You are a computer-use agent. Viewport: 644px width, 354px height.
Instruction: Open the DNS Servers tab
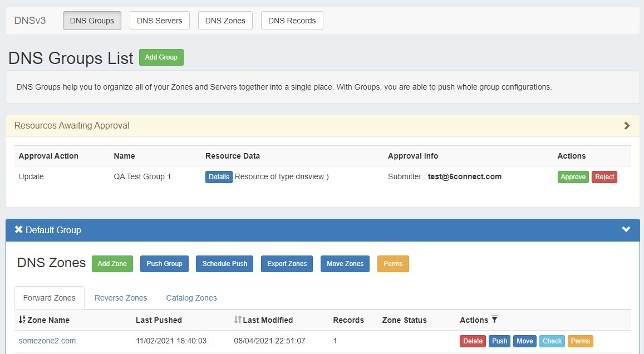coord(159,21)
